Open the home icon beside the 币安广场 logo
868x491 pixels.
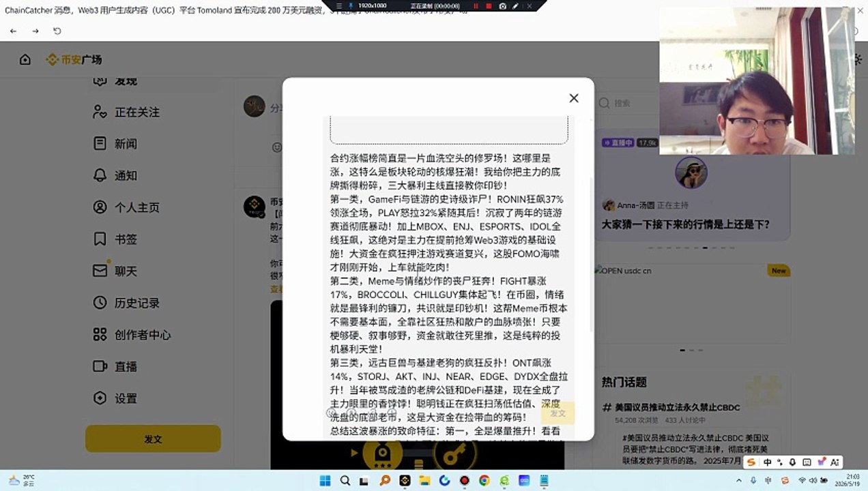(x=25, y=59)
